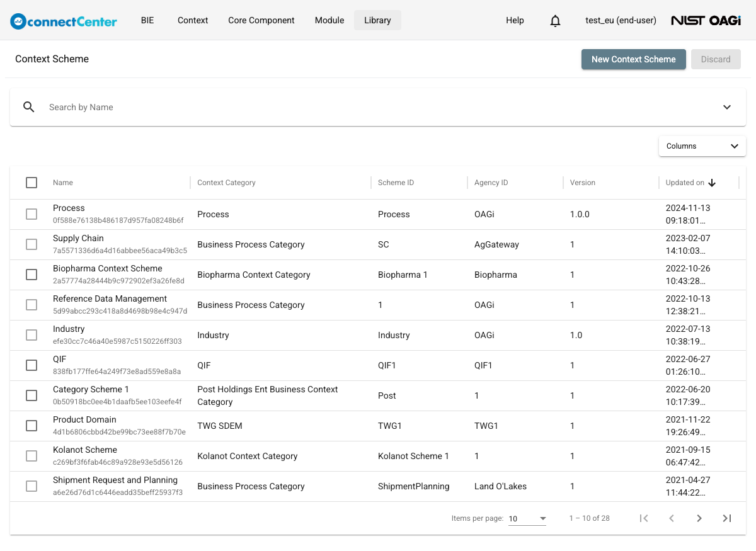Click the Biopharma 1 scheme ID cell
This screenshot has height=551, width=756.
coord(403,275)
